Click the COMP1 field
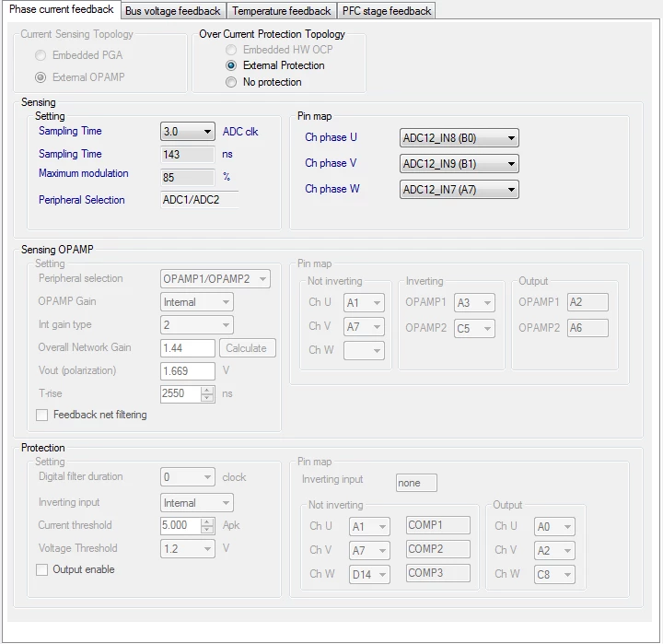 438,525
